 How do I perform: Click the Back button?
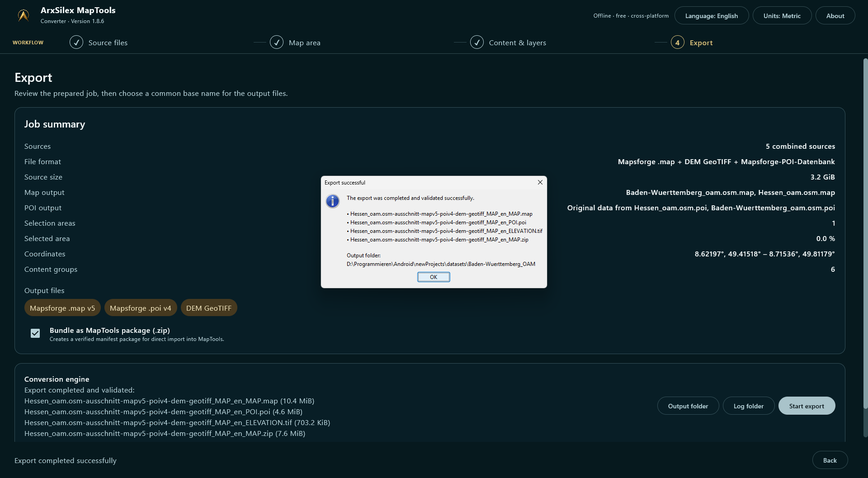point(830,460)
